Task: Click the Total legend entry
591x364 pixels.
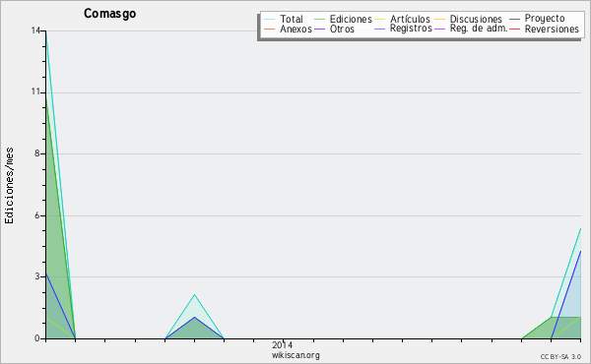Action: pyautogui.click(x=284, y=19)
